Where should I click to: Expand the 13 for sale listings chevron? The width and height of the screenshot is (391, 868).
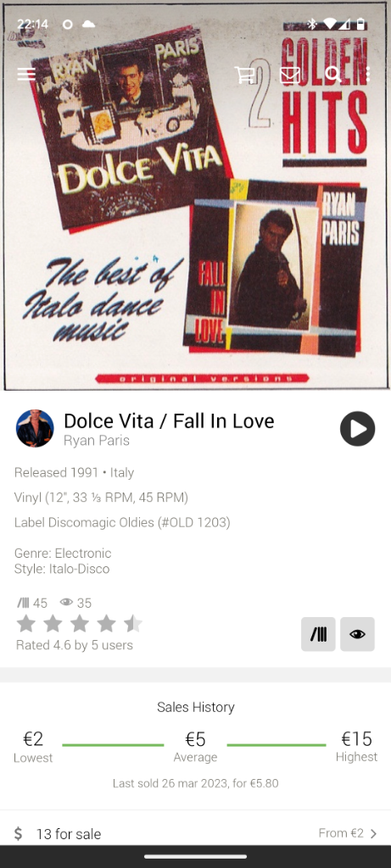pyautogui.click(x=374, y=833)
